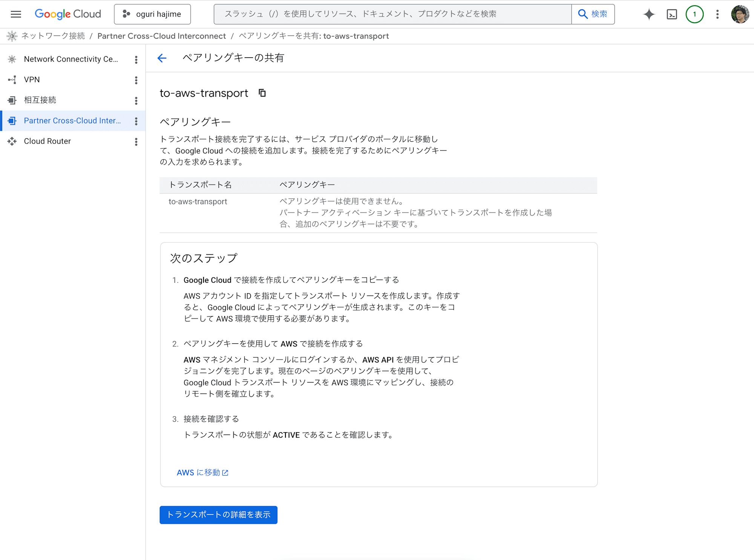Screen dimensions: 754x560
Task: Click the トランスポートの詳細を表示 button
Action: point(218,514)
